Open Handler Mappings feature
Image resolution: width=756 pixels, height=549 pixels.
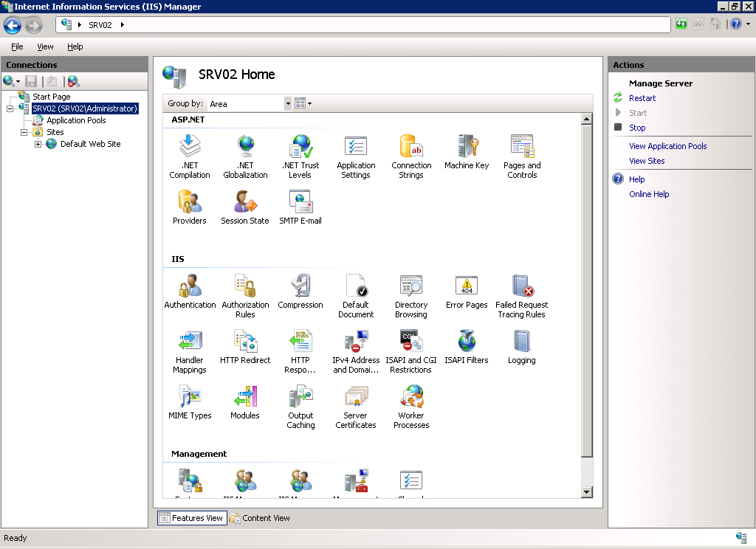(x=190, y=351)
